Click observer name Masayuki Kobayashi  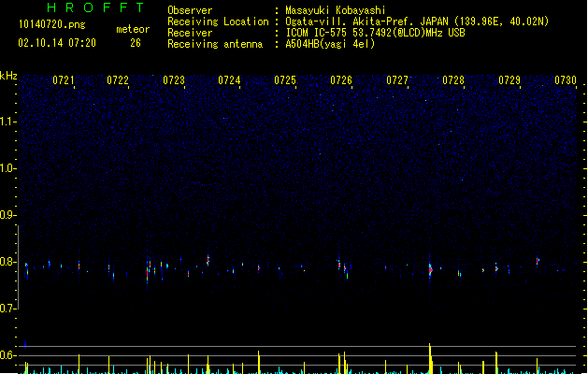tap(336, 10)
